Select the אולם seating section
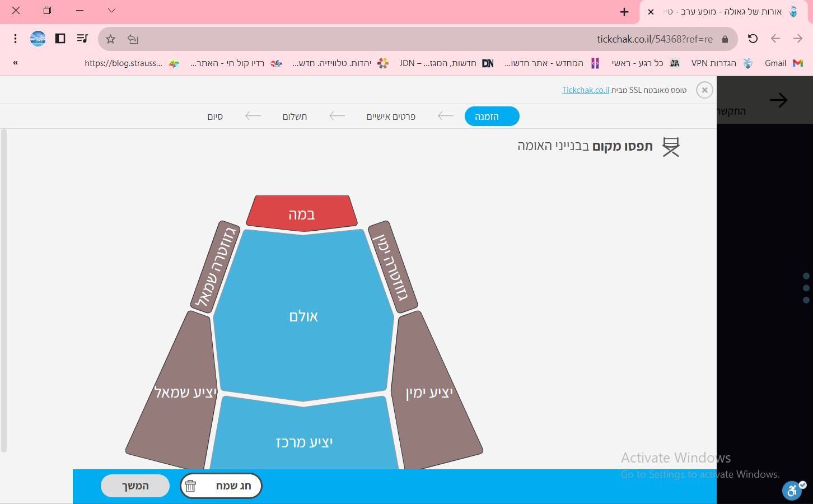The width and height of the screenshot is (813, 504). (303, 316)
